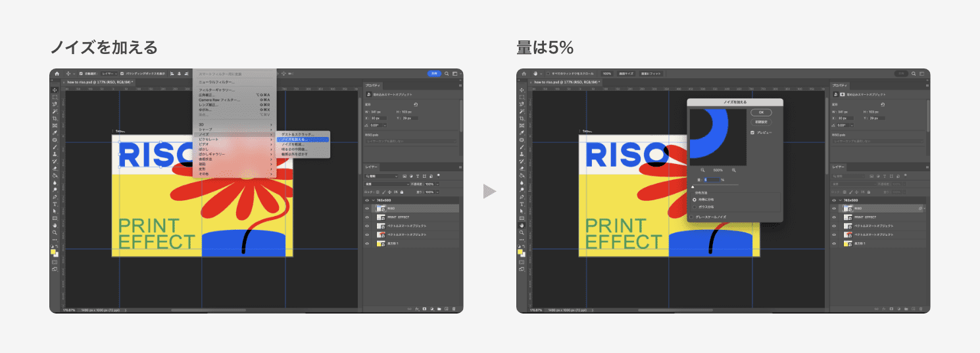Image resolution: width=980 pixels, height=353 pixels.
Task: Hide PRINT EFFECT layer in noise-dialog window
Action: point(834,217)
